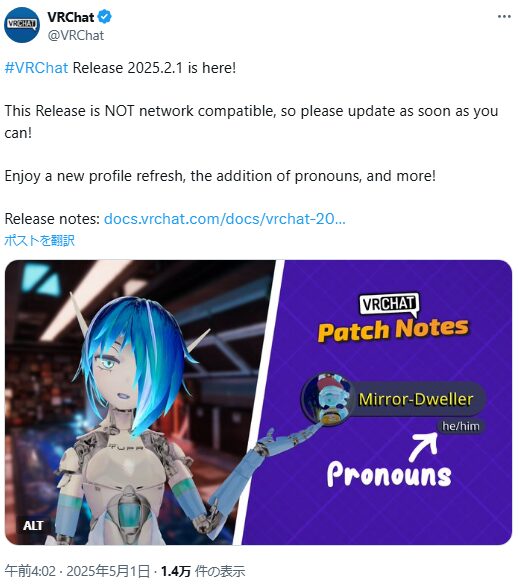The image size is (519, 587).
Task: Click the VRChat display name
Action: point(70,17)
